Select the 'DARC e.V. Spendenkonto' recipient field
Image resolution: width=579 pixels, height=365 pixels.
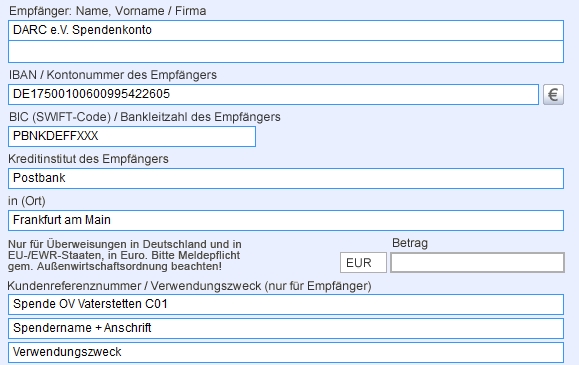(286, 30)
